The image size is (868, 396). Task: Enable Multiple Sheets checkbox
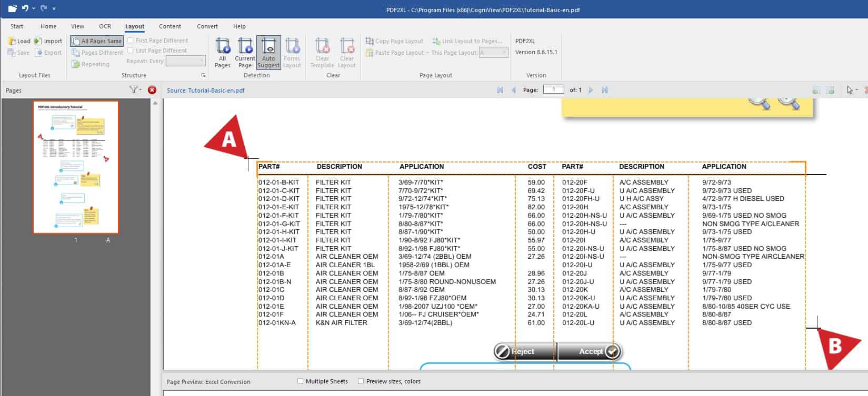tap(301, 381)
